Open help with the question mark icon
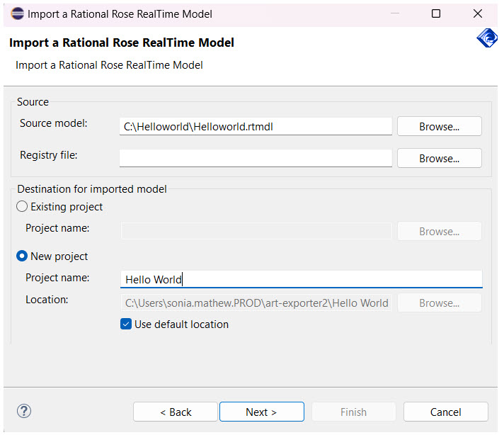 (24, 411)
